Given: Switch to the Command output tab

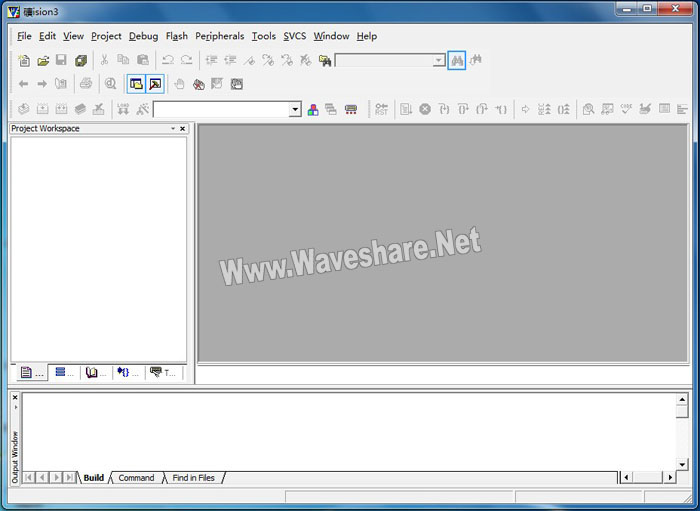Looking at the screenshot, I should tap(136, 478).
